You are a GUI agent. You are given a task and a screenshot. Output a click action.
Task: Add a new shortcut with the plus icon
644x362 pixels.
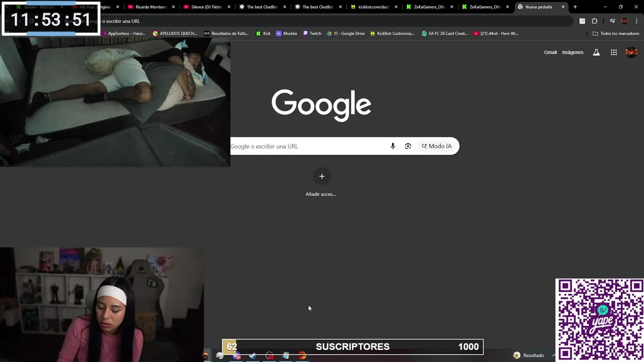click(x=322, y=176)
